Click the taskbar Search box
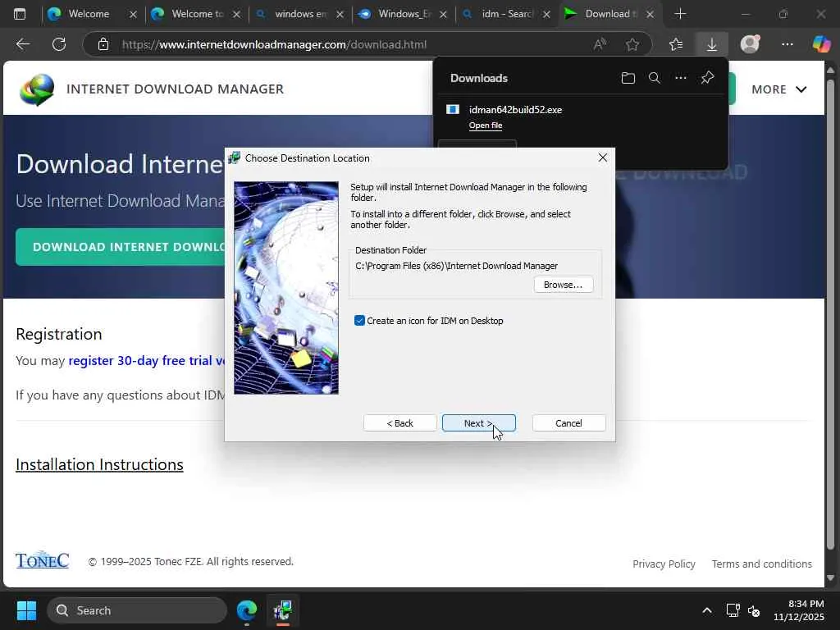 click(137, 610)
